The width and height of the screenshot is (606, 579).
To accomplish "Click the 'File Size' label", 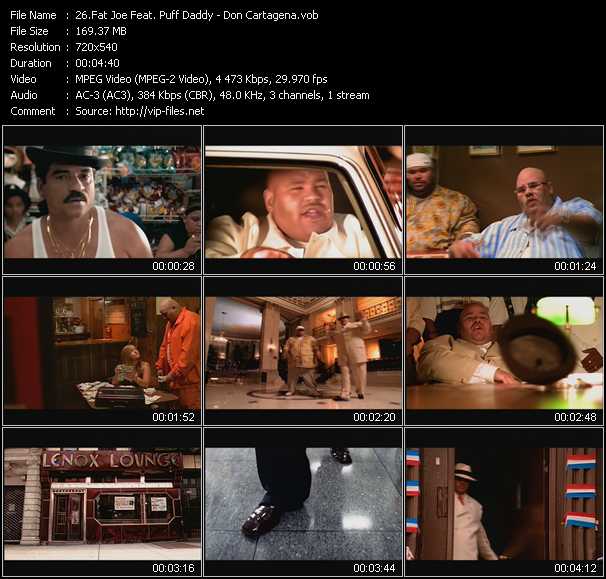I will (x=29, y=31).
